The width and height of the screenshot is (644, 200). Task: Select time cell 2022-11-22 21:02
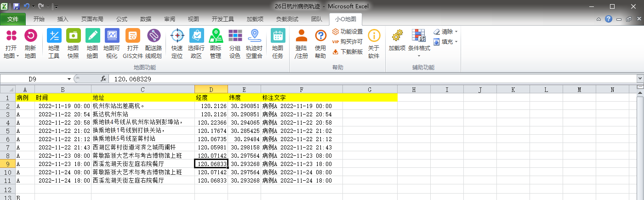pos(63,131)
